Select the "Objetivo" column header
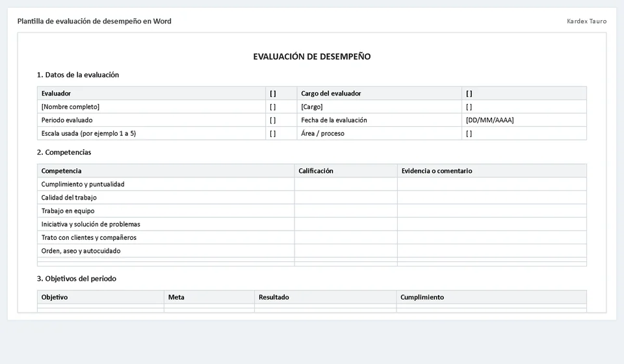 coord(101,297)
